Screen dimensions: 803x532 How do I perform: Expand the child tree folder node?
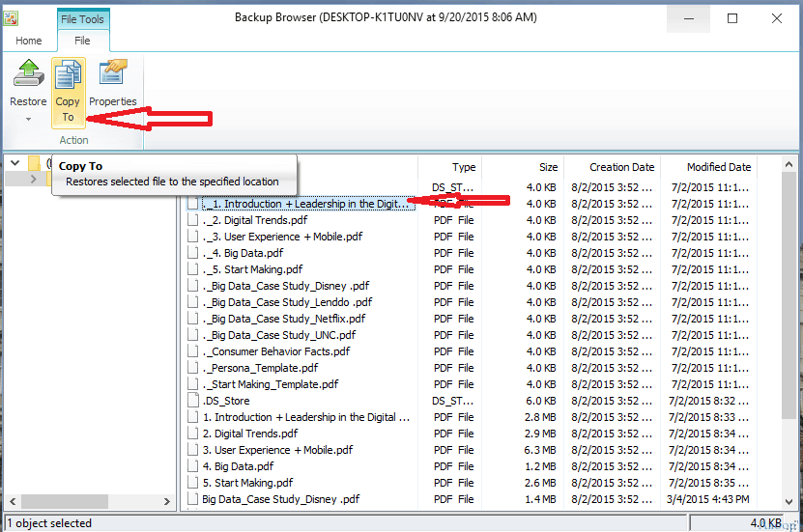[x=34, y=179]
